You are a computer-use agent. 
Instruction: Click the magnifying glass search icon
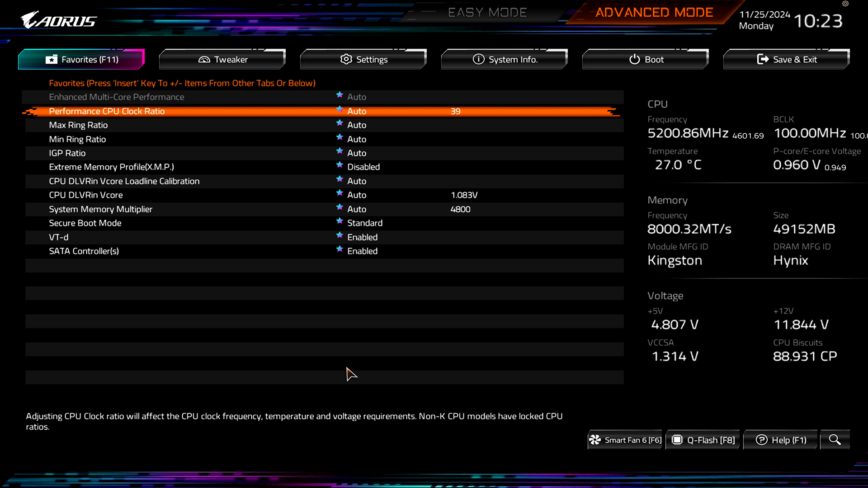pyautogui.click(x=835, y=440)
